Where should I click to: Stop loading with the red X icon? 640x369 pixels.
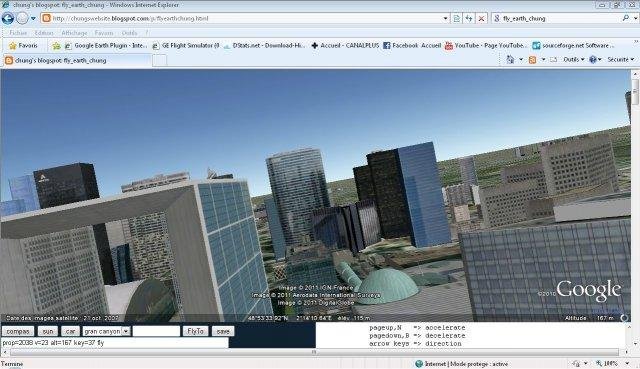[x=482, y=19]
